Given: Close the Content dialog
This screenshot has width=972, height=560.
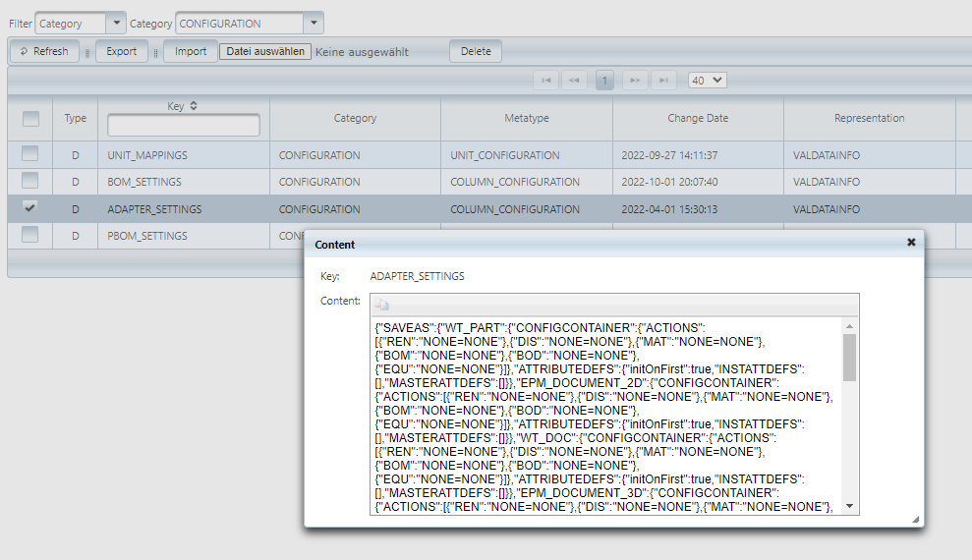Looking at the screenshot, I should point(910,242).
